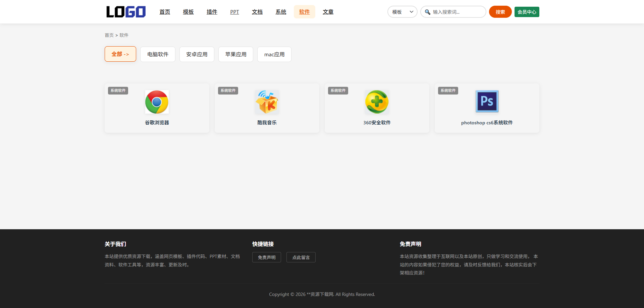The image size is (644, 308).
Task: Filter by 电脑软件 category
Action: tap(158, 54)
